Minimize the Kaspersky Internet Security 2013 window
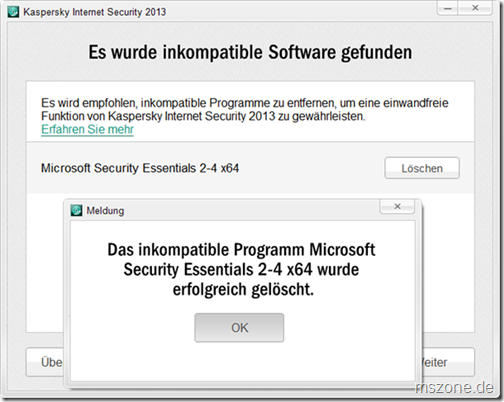Viewport: 504px width, 402px height. point(448,8)
